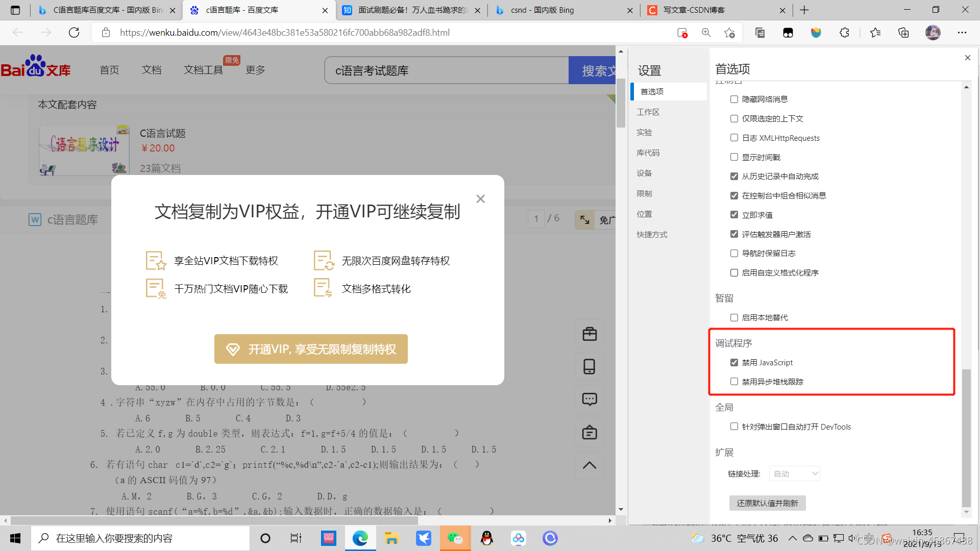Open the feedback chat bubble icon

click(590, 399)
